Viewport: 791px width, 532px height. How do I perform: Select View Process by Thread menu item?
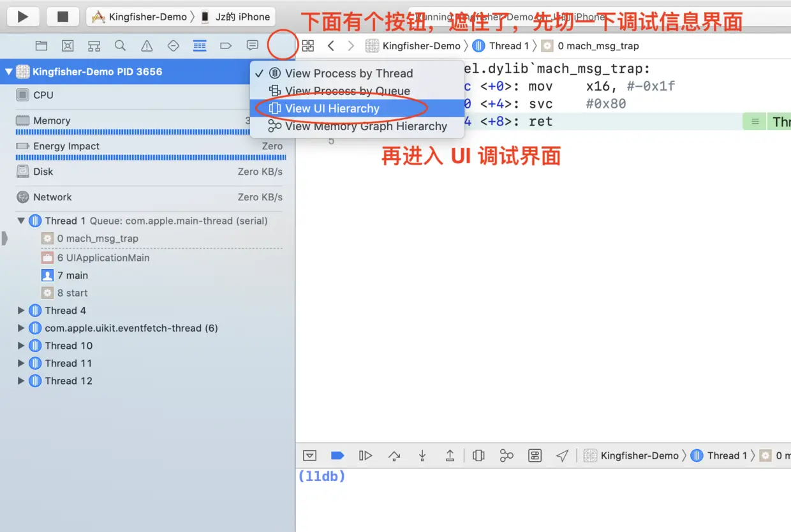(357, 73)
